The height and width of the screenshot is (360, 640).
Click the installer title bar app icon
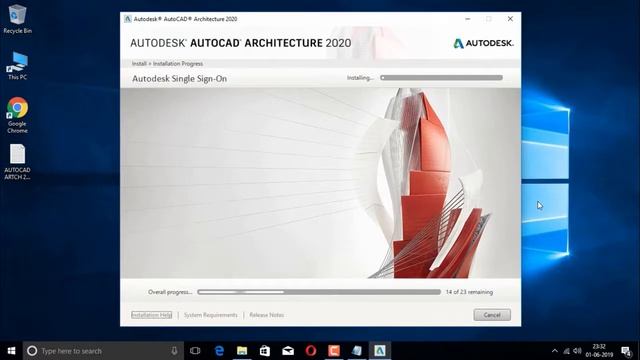pyautogui.click(x=128, y=19)
